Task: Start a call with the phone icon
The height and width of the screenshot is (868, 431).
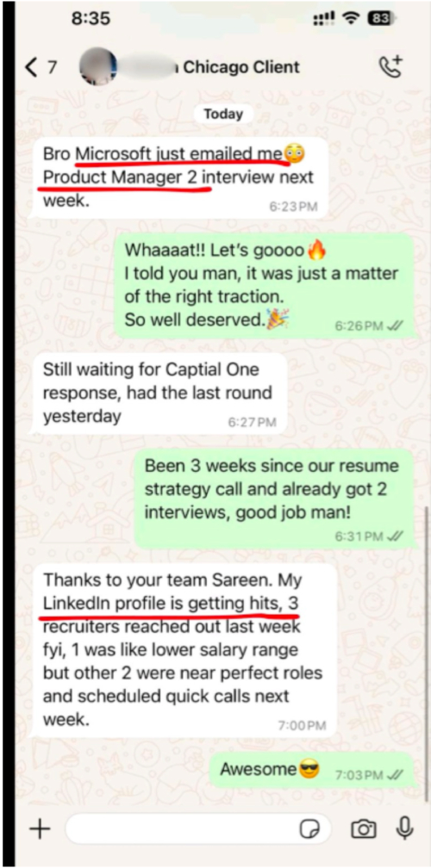Action: (390, 66)
